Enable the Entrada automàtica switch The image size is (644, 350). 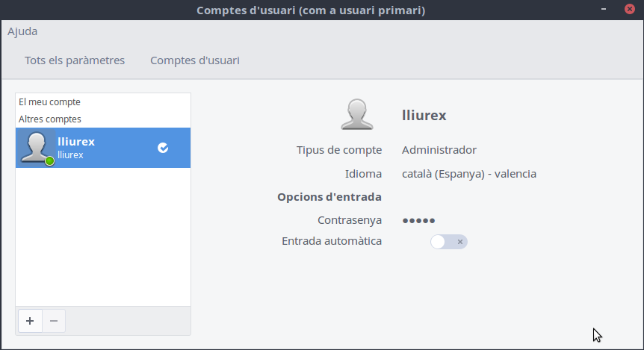(449, 241)
